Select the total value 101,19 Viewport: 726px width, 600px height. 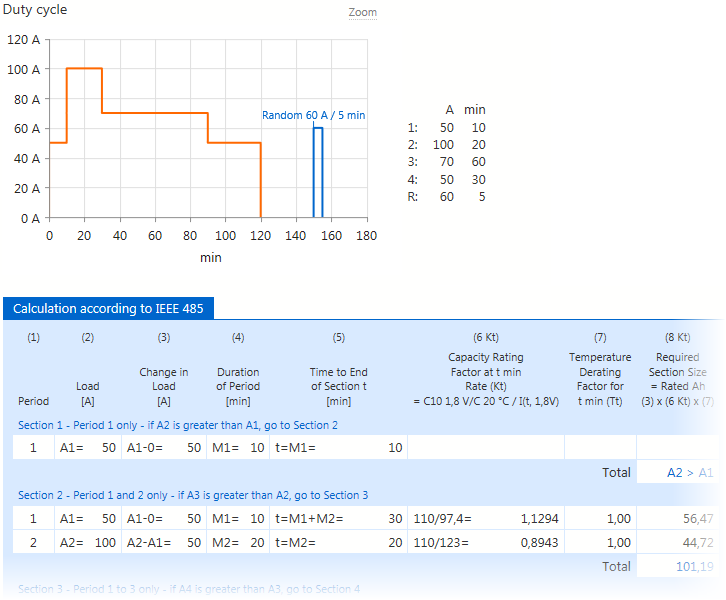[677, 566]
